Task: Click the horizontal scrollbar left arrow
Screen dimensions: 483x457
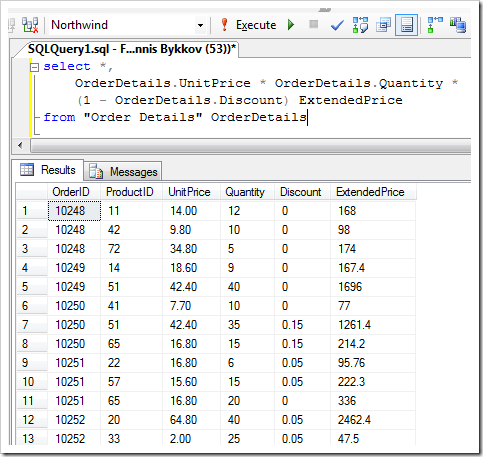Action: coord(20,145)
